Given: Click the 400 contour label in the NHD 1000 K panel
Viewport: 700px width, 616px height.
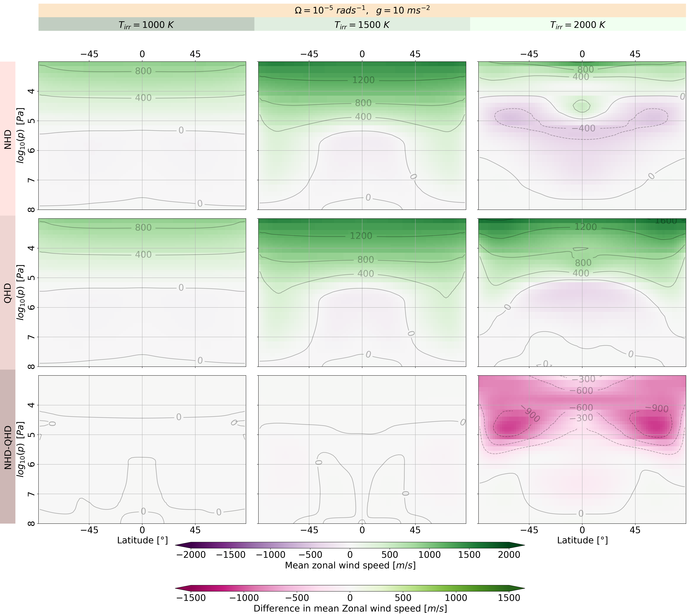Looking at the screenshot, I should (143, 98).
